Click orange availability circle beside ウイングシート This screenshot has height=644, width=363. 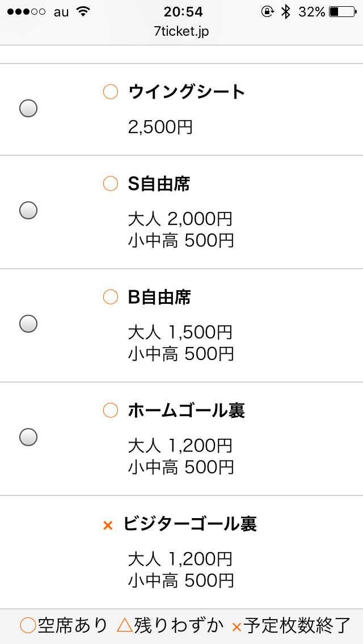pyautogui.click(x=111, y=91)
